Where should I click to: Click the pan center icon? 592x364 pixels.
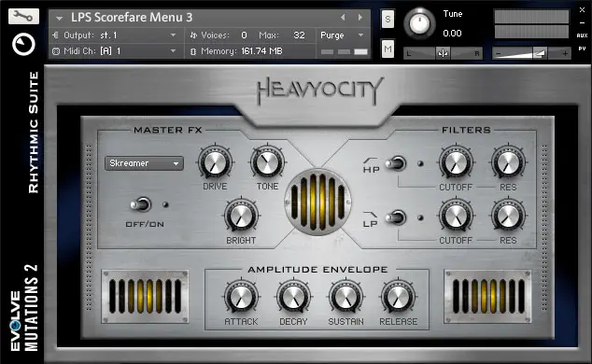[443, 53]
